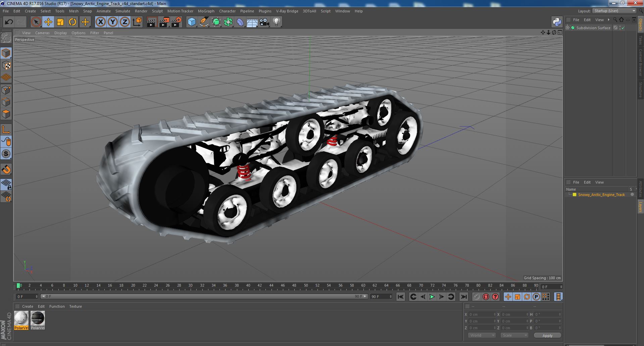Image resolution: width=644 pixels, height=346 pixels.
Task: Toggle the Z axis lock
Action: pyautogui.click(x=125, y=22)
